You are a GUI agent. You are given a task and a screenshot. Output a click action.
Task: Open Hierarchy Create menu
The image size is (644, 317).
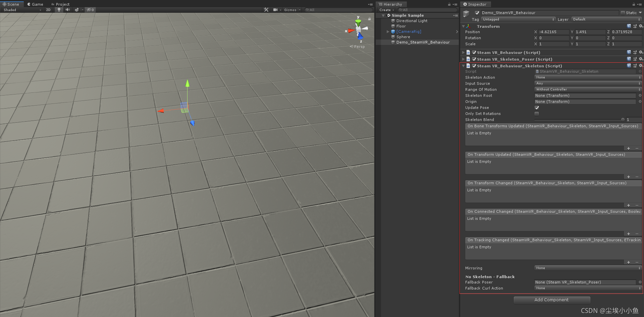pyautogui.click(x=386, y=10)
